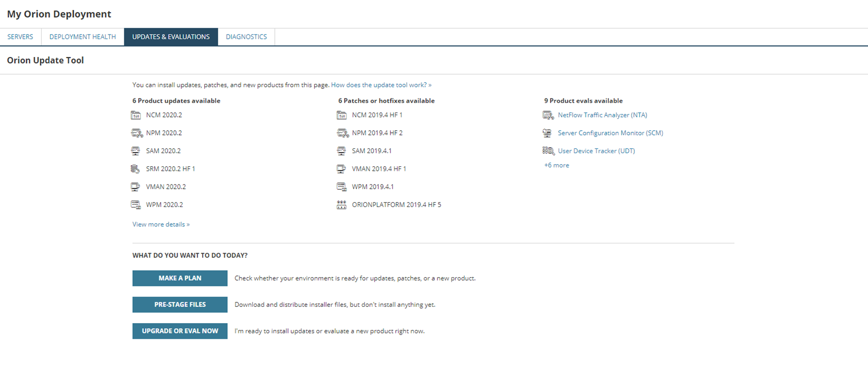
Task: Select the Updates & Evaluations tab
Action: [171, 37]
